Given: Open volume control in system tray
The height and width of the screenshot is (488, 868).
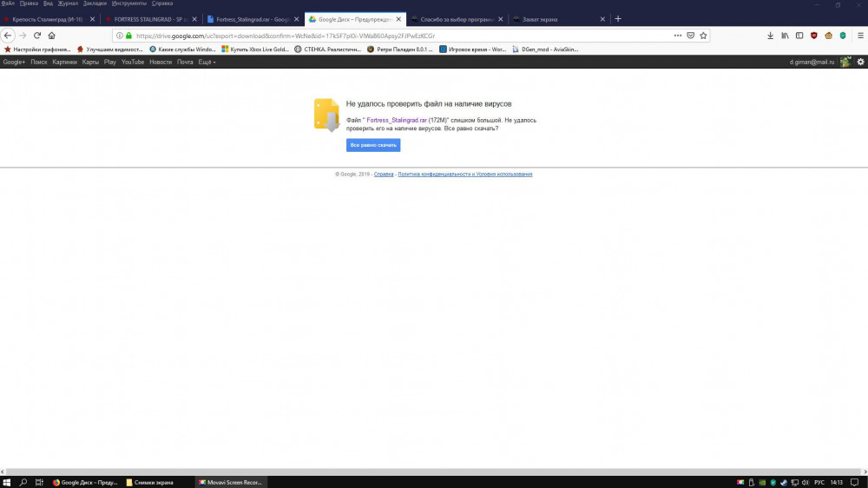Looking at the screenshot, I should (806, 483).
